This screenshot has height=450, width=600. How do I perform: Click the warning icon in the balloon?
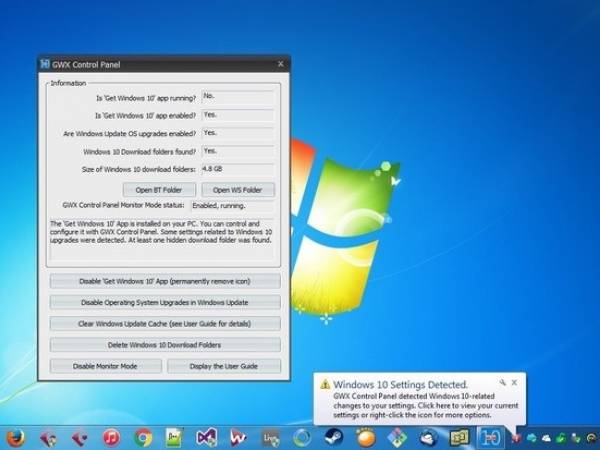click(x=325, y=384)
